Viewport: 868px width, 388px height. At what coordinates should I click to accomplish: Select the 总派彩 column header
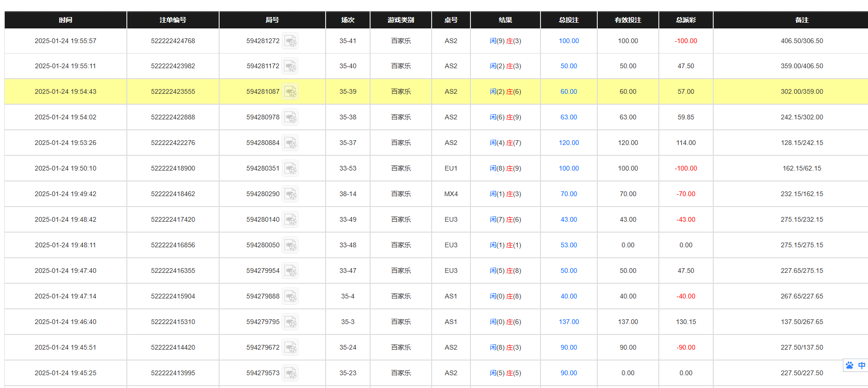coord(685,20)
